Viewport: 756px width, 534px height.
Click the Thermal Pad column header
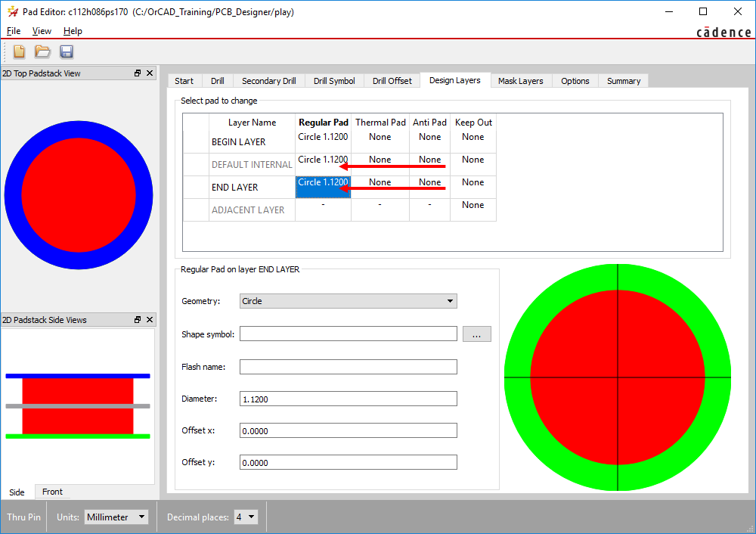click(x=380, y=123)
